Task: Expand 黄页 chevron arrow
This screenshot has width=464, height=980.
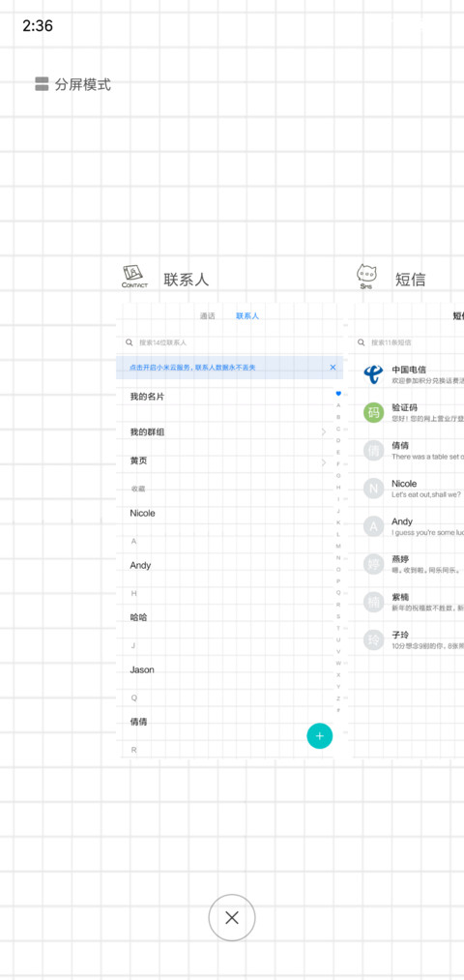Action: click(324, 462)
